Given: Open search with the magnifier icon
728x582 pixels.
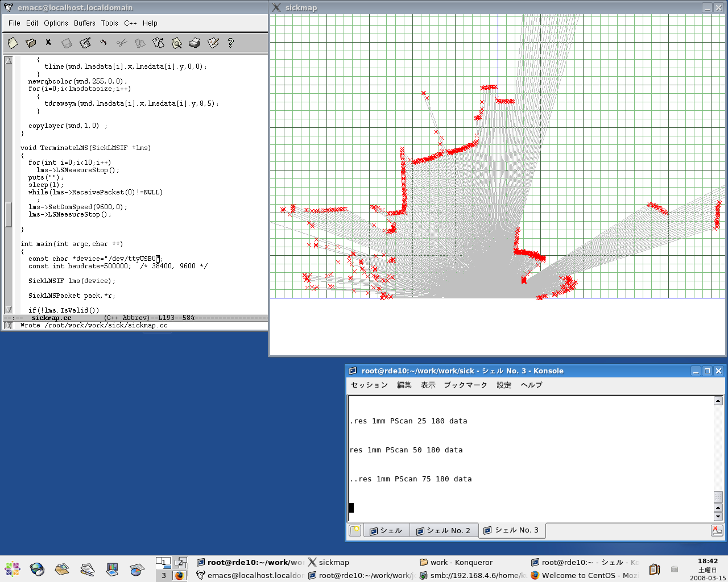Looking at the screenshot, I should pos(176,43).
